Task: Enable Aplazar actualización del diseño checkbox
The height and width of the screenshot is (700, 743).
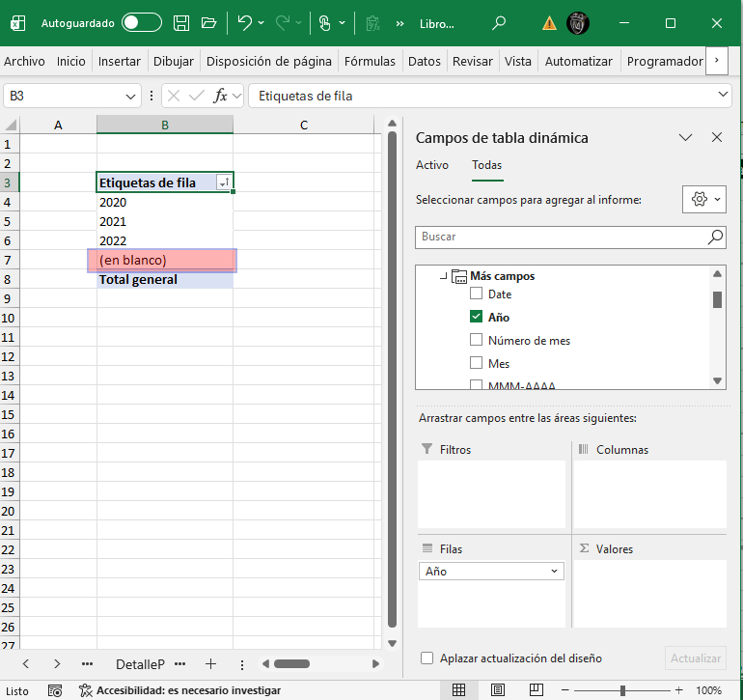Action: 427,658
